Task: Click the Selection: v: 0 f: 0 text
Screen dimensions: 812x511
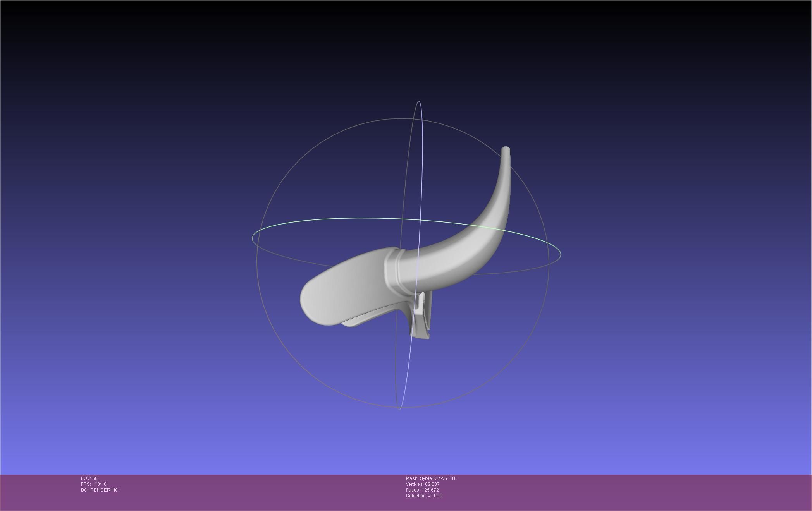Action: click(424, 496)
